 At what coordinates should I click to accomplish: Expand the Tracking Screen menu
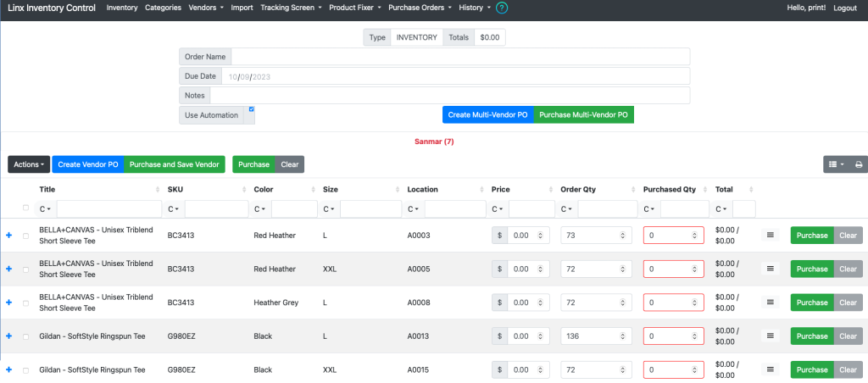(x=292, y=8)
